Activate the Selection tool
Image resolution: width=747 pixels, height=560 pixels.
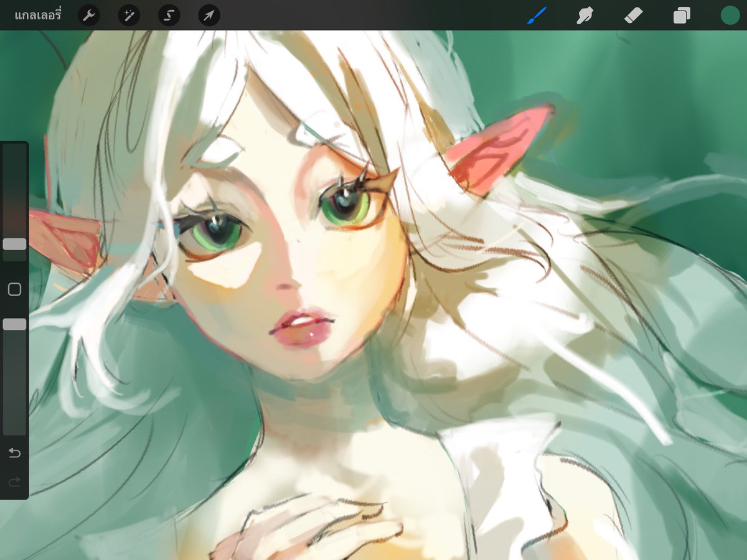[169, 16]
